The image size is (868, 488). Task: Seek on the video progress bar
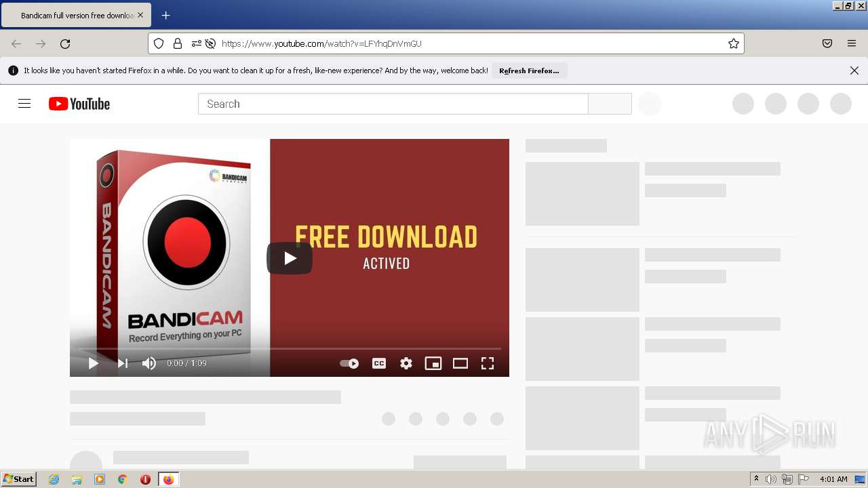[x=290, y=348]
